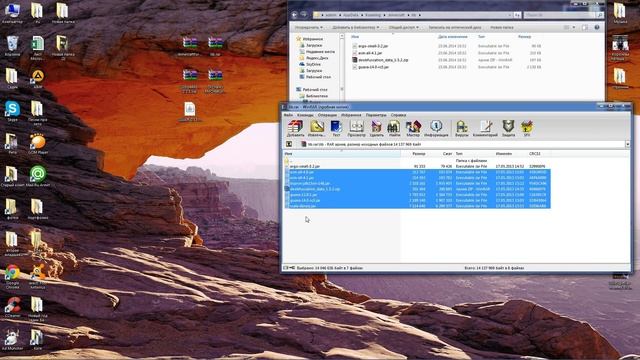
Task: Show archive Информация (Info) in WinRAR
Action: [436, 129]
